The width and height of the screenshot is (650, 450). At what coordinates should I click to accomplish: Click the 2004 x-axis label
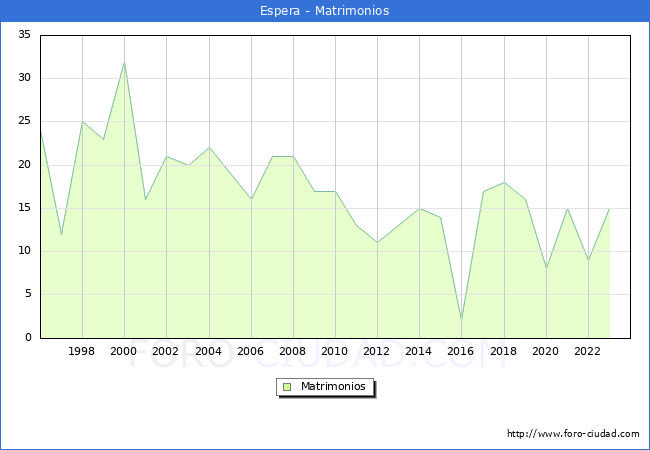click(x=209, y=351)
